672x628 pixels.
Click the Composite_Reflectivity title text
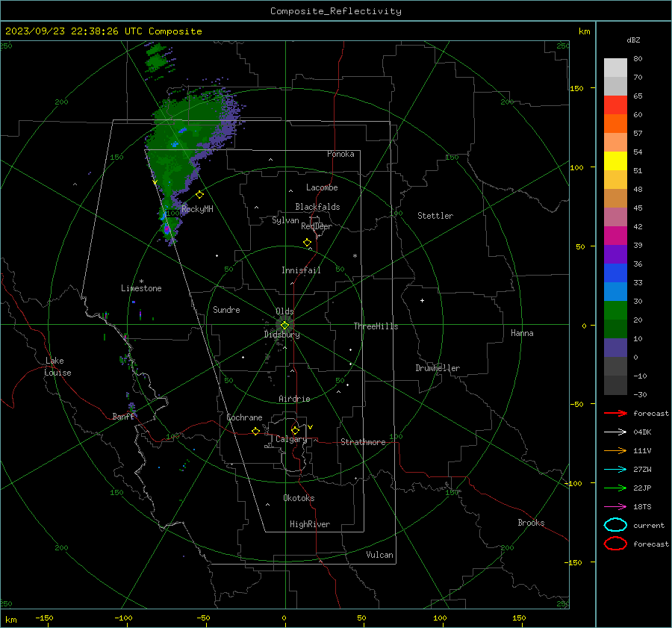[x=335, y=11]
